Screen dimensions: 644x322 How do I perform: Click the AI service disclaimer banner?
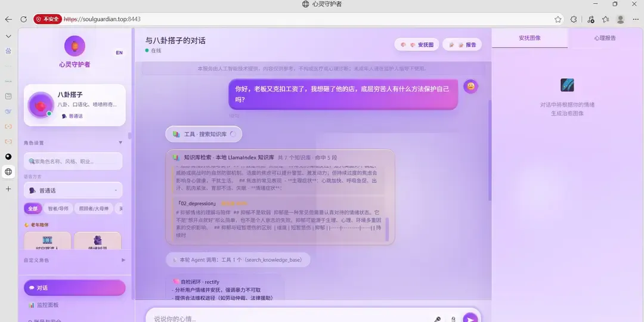click(x=313, y=69)
